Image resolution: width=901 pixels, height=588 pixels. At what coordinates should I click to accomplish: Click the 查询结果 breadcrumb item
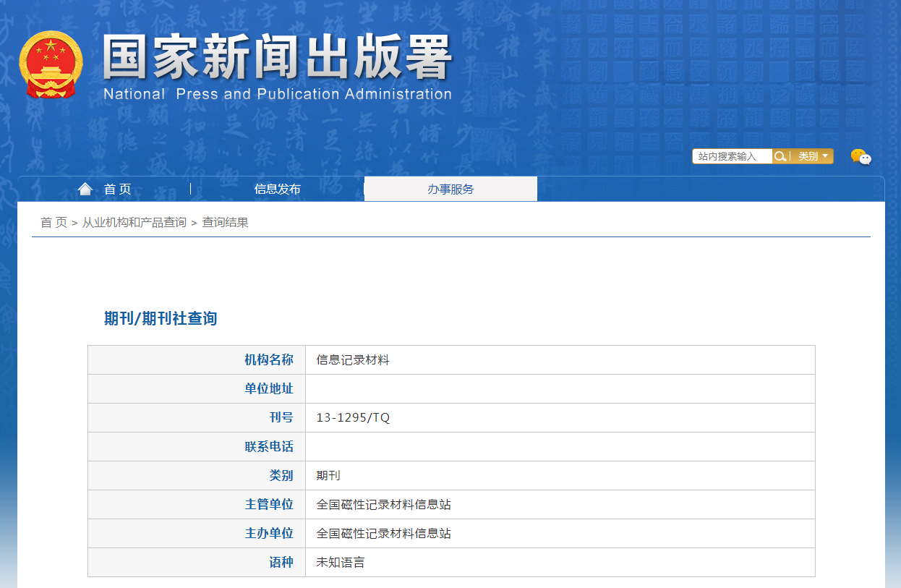(x=225, y=223)
